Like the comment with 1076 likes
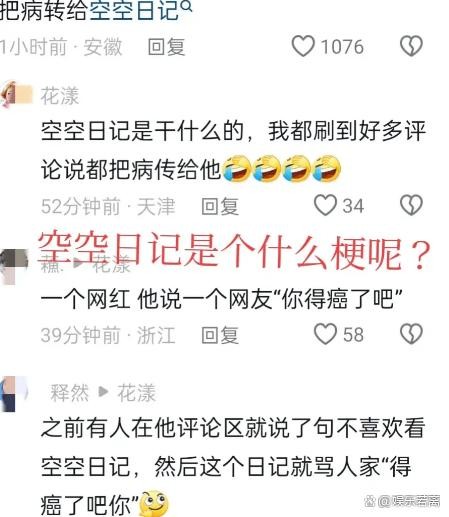 pyautogui.click(x=303, y=46)
